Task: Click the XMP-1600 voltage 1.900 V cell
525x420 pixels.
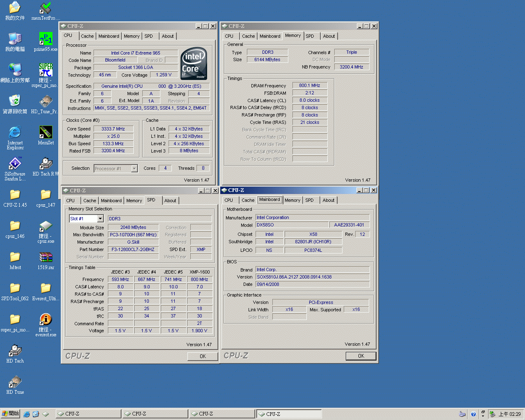Action: point(199,331)
